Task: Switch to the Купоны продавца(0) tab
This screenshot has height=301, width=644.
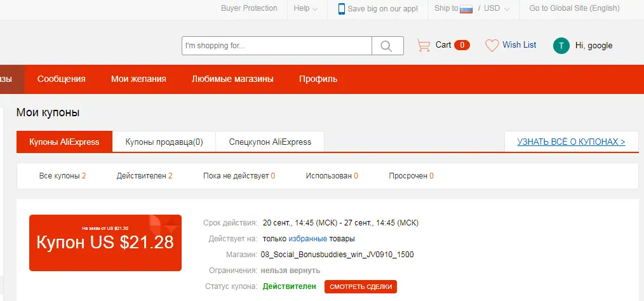Action: click(x=164, y=142)
